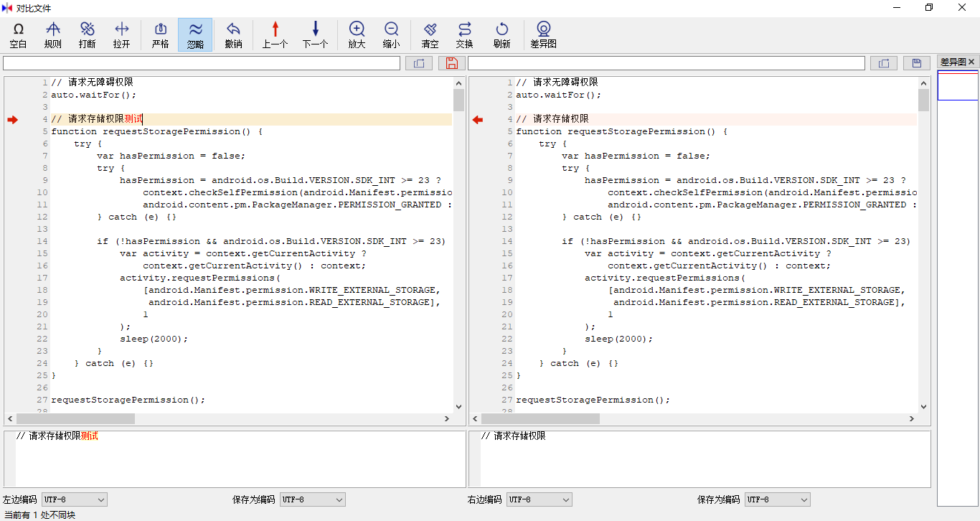Click the left pane open-file button
Image resolution: width=980 pixels, height=521 pixels.
click(x=418, y=63)
